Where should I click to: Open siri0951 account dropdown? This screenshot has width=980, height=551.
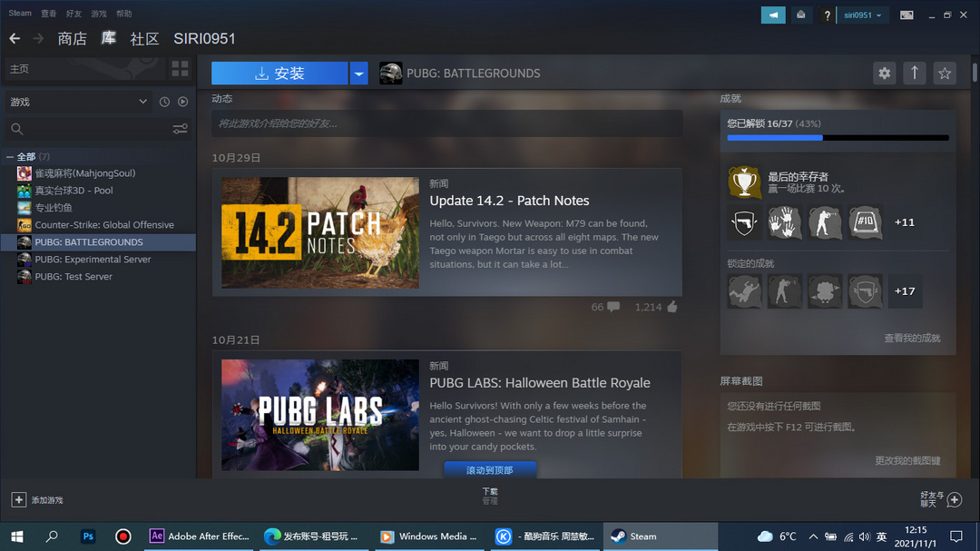click(863, 15)
